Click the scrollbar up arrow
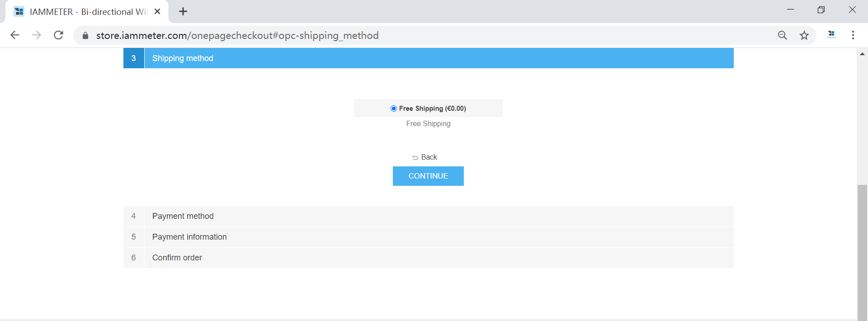Screen dimensions: 868x321 [862, 54]
